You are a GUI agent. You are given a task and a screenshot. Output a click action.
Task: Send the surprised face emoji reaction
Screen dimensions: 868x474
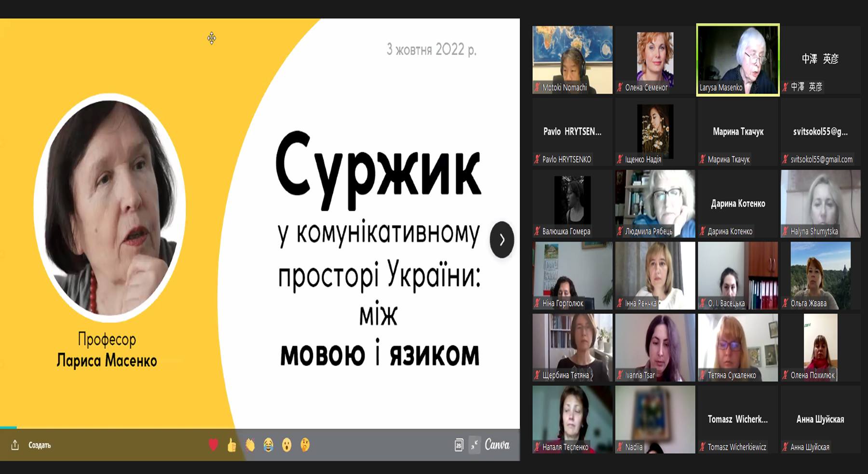coord(287,445)
